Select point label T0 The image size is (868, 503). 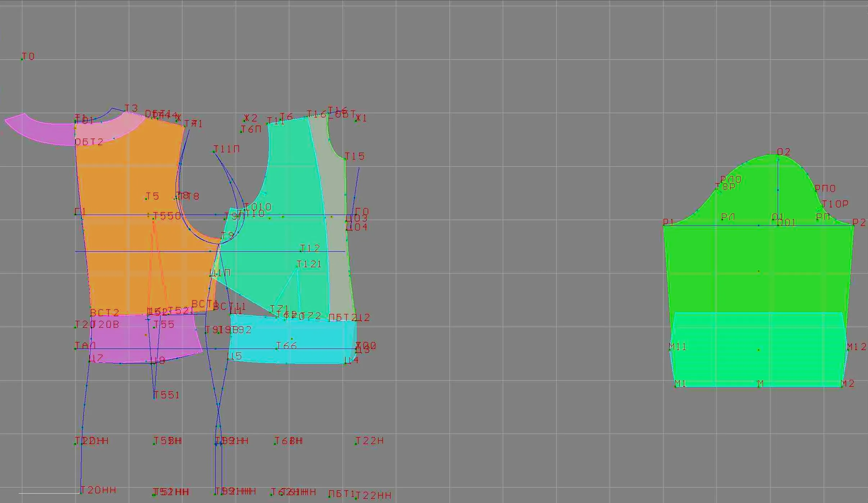coord(28,57)
